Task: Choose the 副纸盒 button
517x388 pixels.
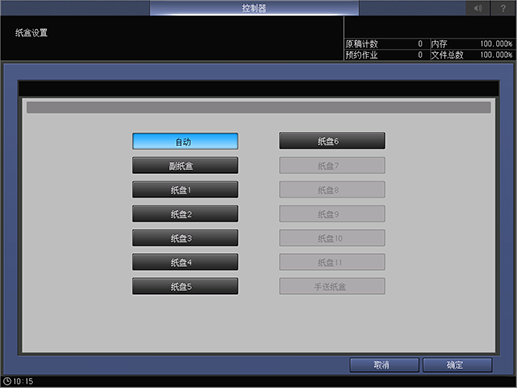Action: coord(185,166)
